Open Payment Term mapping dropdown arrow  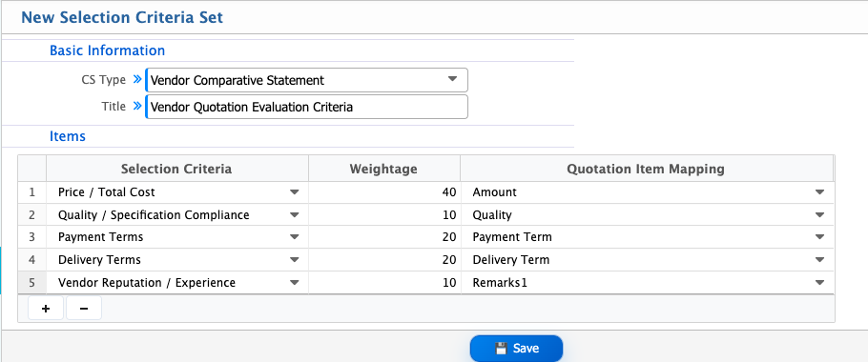coord(820,237)
